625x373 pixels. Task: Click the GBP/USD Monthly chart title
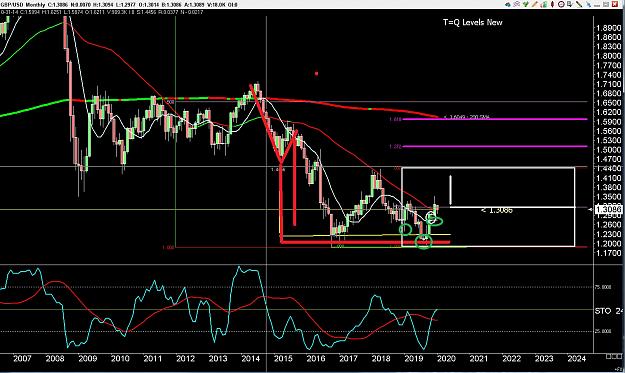(23, 5)
